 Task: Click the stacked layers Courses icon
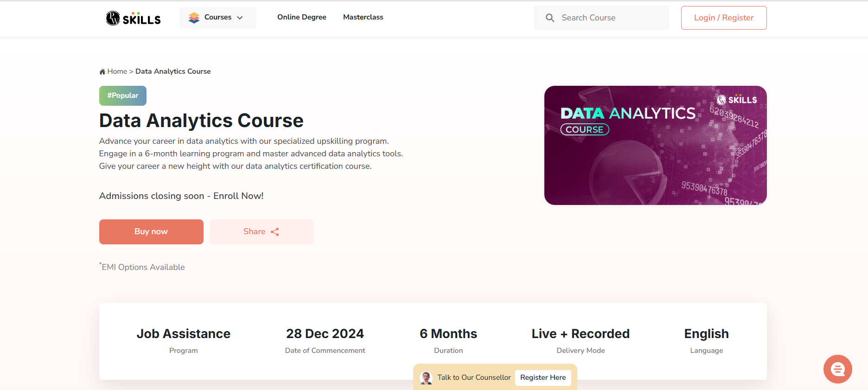pyautogui.click(x=194, y=18)
